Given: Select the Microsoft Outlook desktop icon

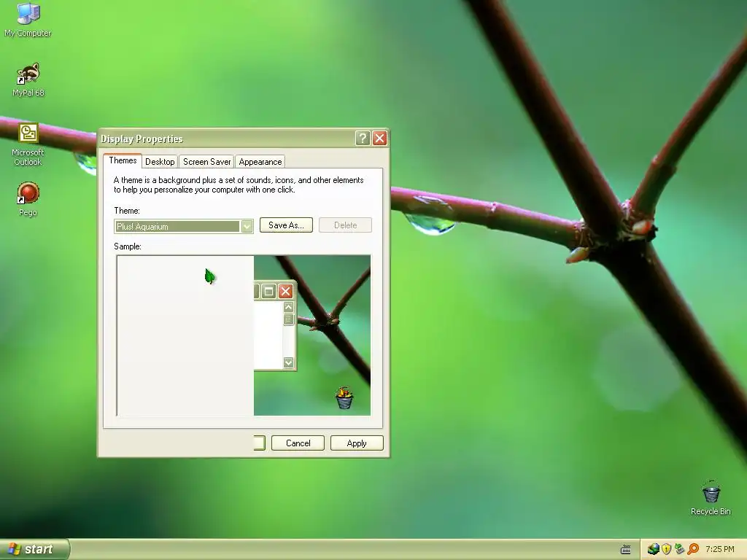Looking at the screenshot, I should 28,144.
